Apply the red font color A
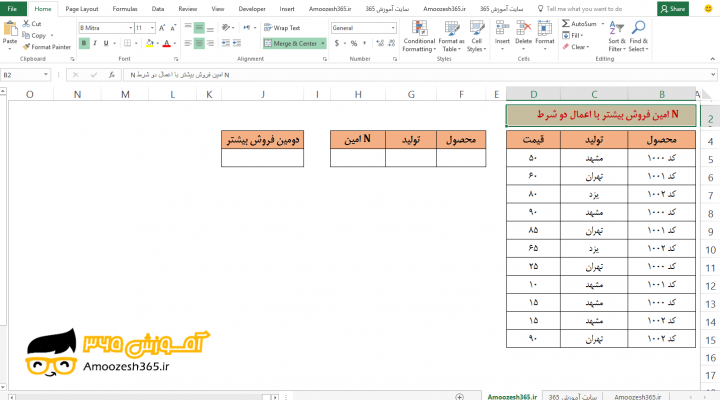The height and width of the screenshot is (400, 720). pyautogui.click(x=166, y=43)
